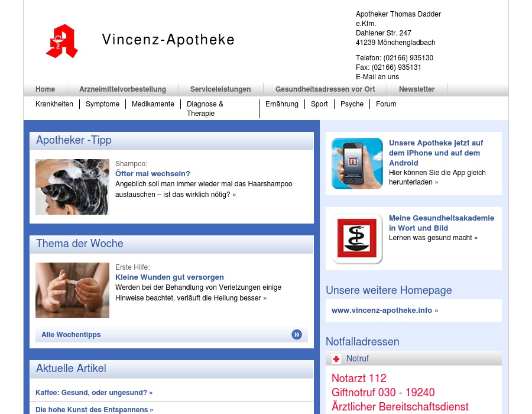This screenshot has width=532, height=414.
Task: Click the Gesundheitsakademie snake emblem icon
Action: (357, 238)
